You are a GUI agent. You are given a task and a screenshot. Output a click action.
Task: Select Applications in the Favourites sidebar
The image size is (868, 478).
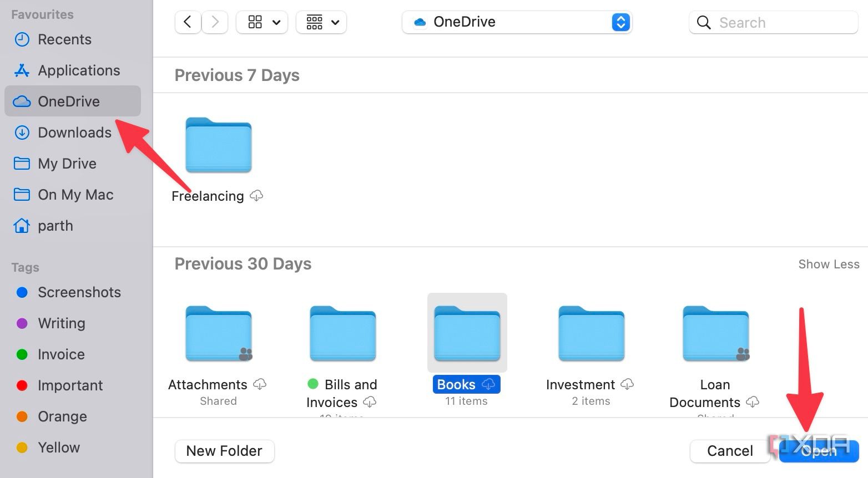[78, 70]
